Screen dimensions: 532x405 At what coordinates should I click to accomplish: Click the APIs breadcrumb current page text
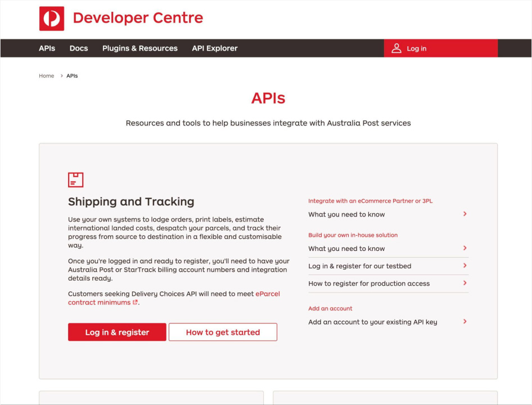click(x=72, y=76)
